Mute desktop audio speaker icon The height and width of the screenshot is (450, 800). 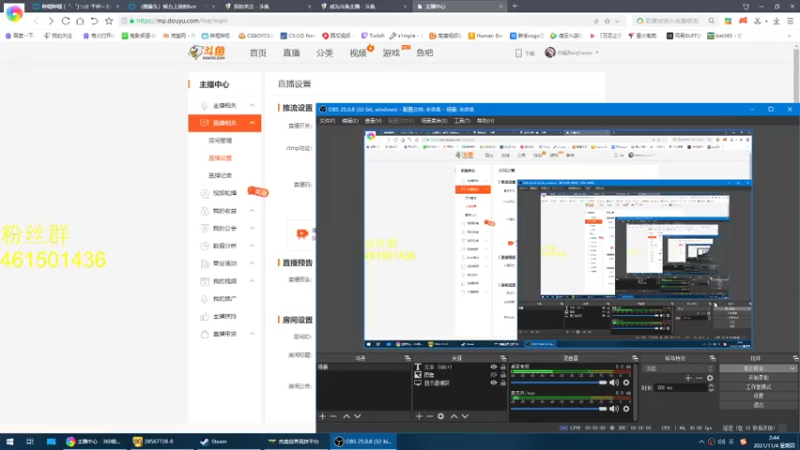614,383
